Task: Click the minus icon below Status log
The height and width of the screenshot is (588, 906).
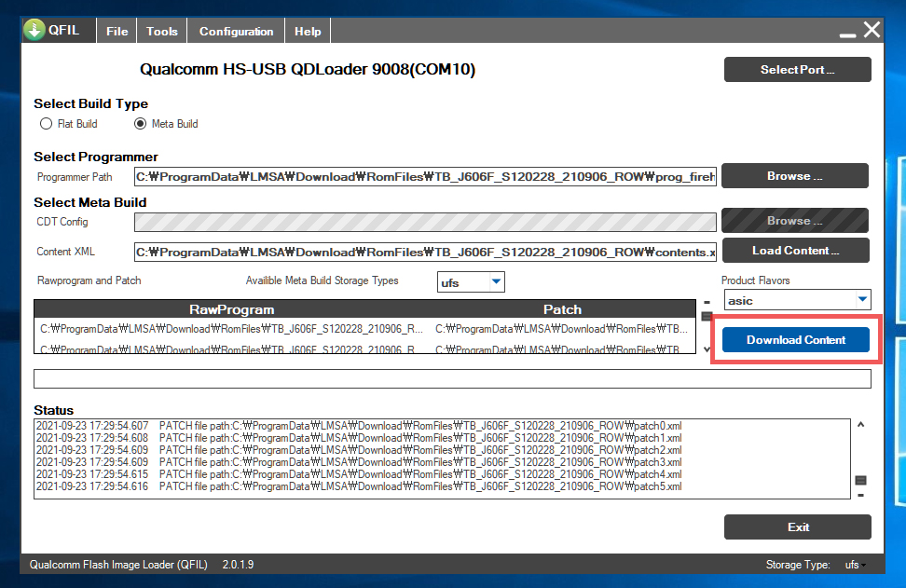Action: click(861, 495)
